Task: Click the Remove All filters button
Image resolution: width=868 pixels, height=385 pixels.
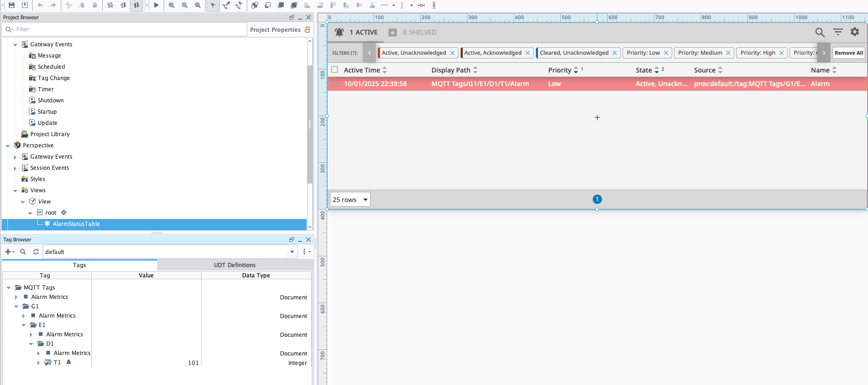Action: (848, 53)
